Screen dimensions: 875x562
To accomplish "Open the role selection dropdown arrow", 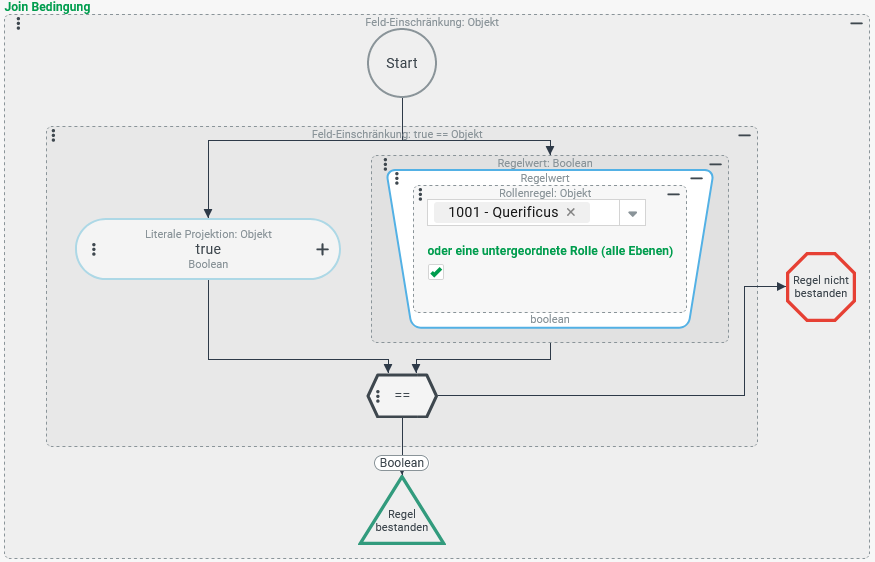I will coord(632,213).
